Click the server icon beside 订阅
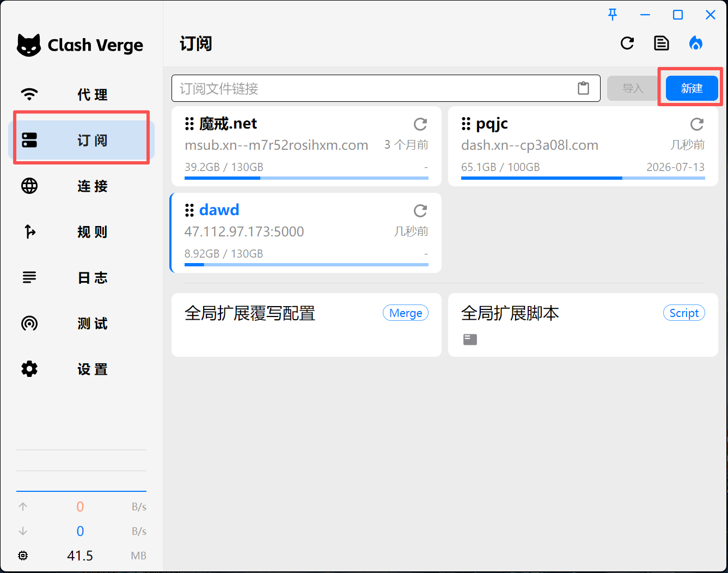 click(x=29, y=140)
